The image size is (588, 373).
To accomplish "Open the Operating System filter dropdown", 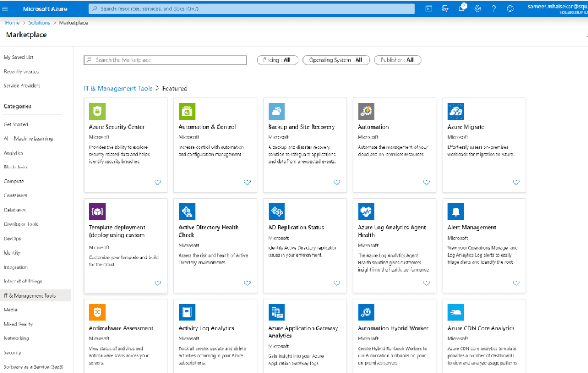I will 336,60.
